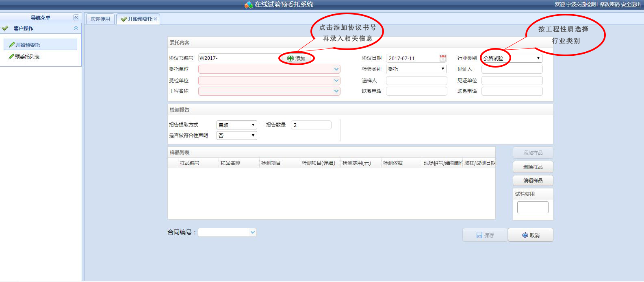This screenshot has height=282, width=644.
Task: Expand the 合同编号 combo box
Action: 253,232
